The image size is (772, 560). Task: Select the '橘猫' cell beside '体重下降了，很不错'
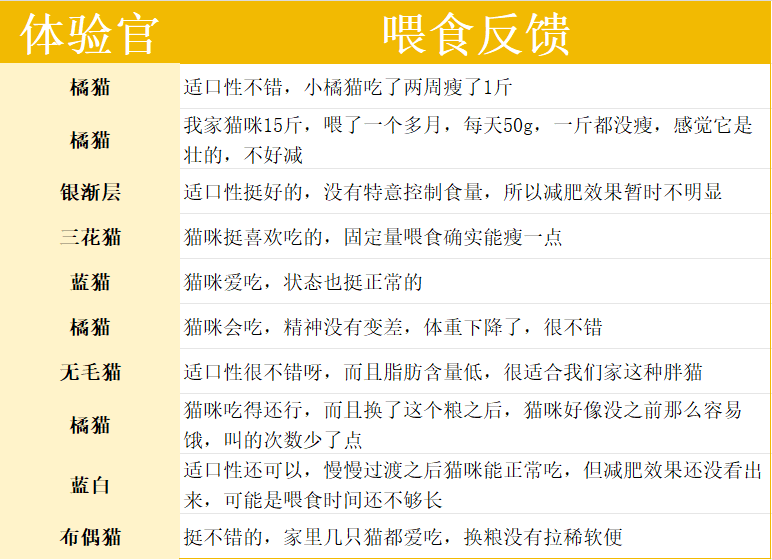pos(90,327)
